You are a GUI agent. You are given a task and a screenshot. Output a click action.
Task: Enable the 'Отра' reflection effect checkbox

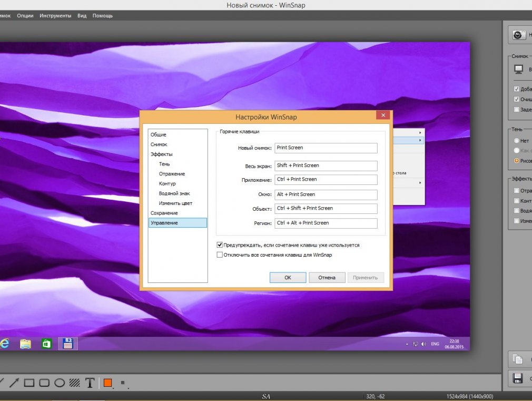pyautogui.click(x=516, y=190)
